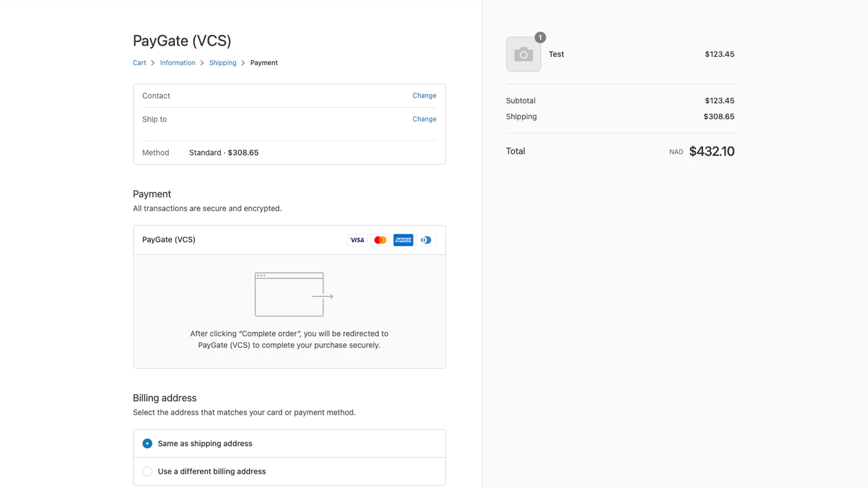Change the Contact details
The image size is (868, 488).
(424, 95)
